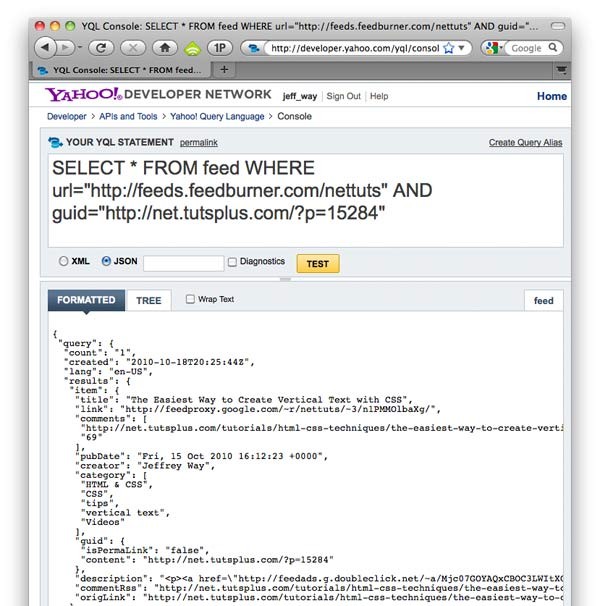Click the "commentRss" line in results
600x606 pixels.
(319, 588)
